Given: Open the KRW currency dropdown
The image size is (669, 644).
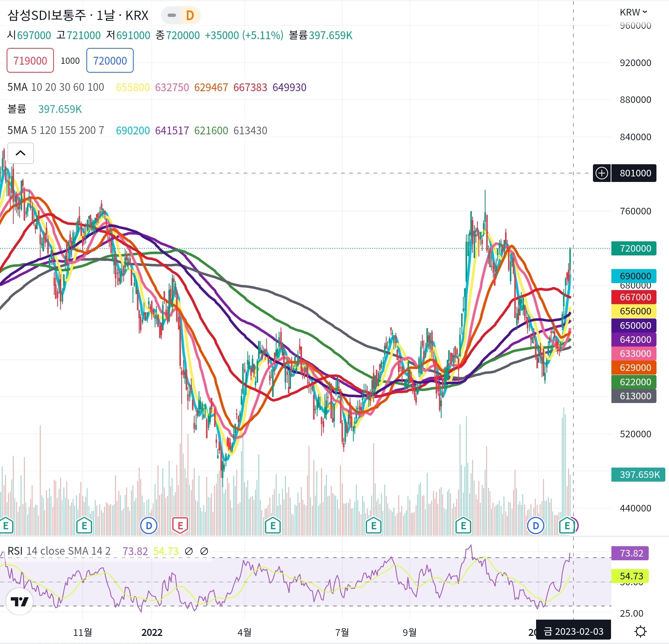Looking at the screenshot, I should point(634,12).
